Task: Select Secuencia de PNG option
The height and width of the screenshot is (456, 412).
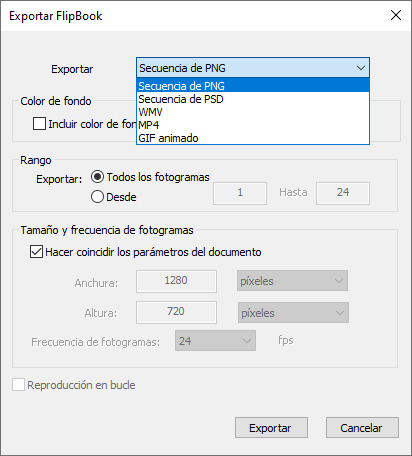Action: [253, 86]
